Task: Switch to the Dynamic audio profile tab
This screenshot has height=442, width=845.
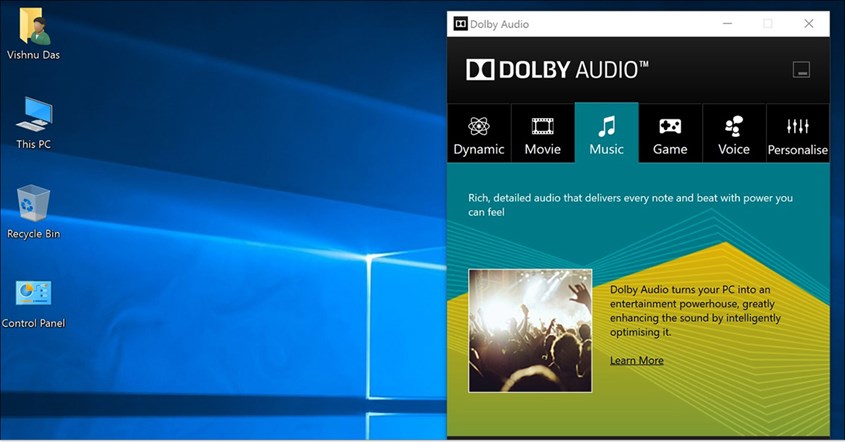Action: (479, 134)
